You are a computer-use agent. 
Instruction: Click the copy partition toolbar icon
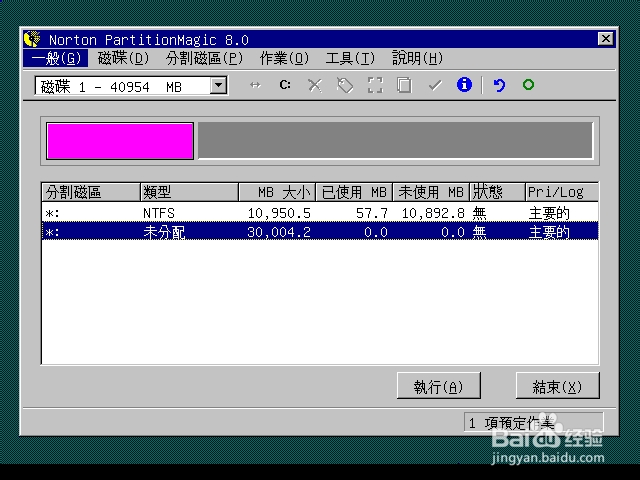click(404, 85)
